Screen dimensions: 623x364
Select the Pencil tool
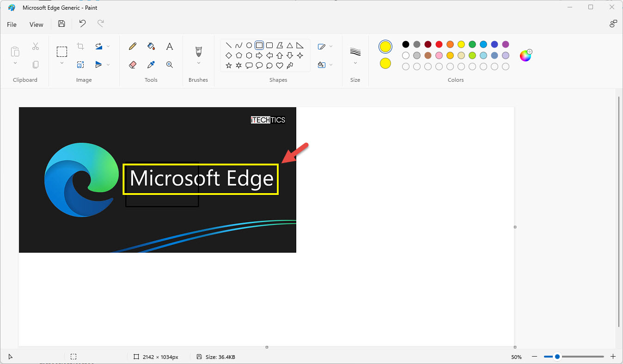pos(133,46)
